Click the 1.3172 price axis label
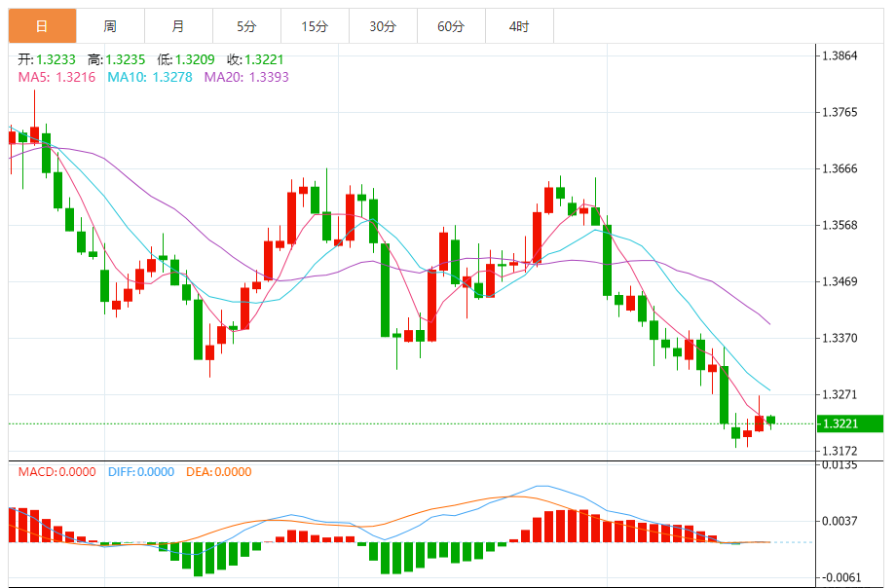 840,451
